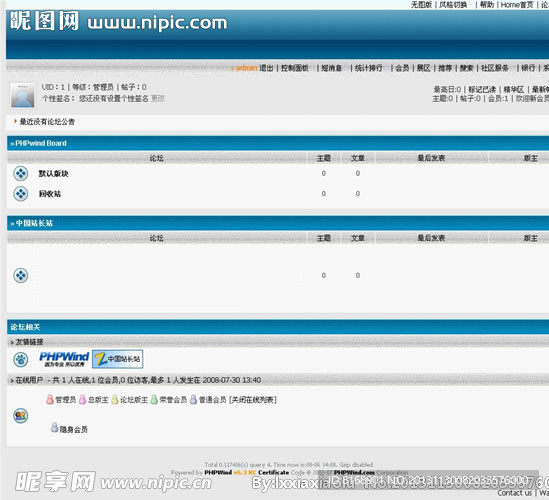The height and width of the screenshot is (500, 549).
Task: Click 无图版 text-only version link
Action: coord(421,5)
